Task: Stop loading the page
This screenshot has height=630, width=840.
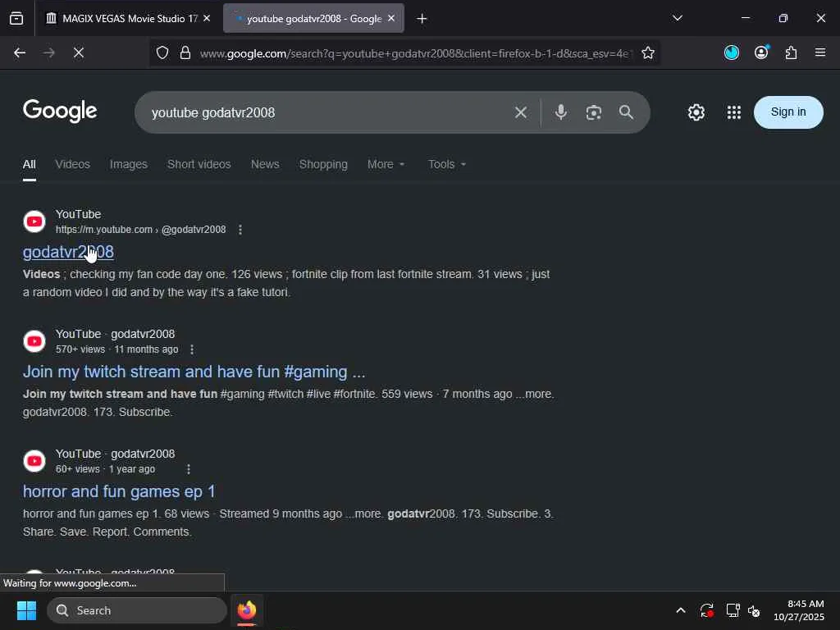Action: (x=79, y=52)
